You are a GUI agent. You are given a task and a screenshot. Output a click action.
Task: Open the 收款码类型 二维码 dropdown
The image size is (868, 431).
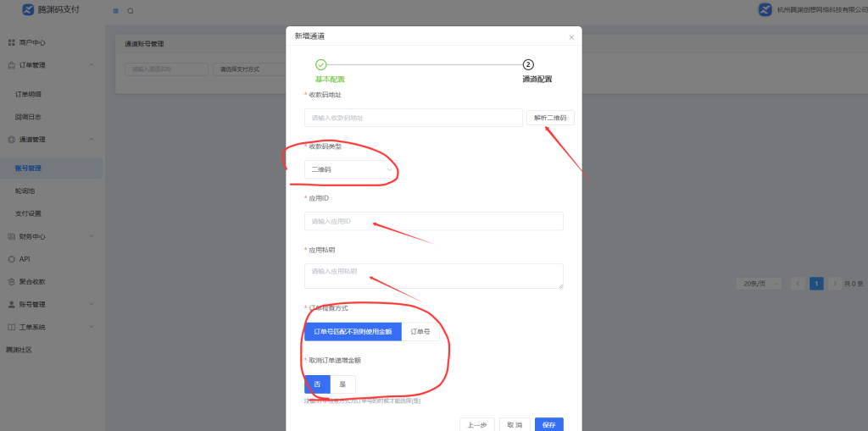point(351,169)
